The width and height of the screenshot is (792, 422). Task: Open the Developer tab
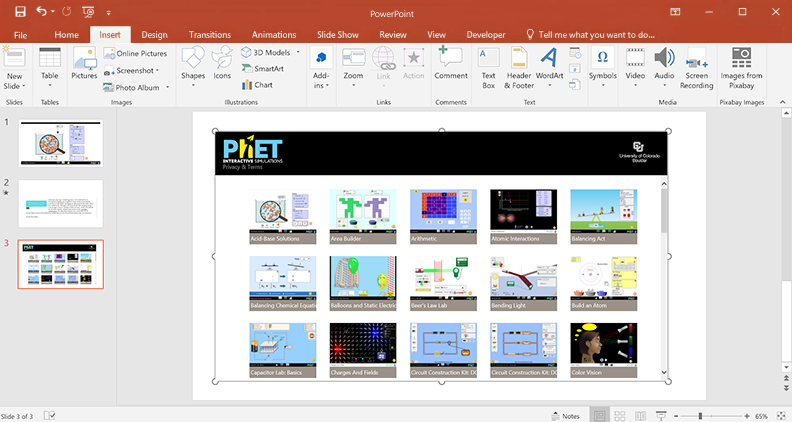(485, 35)
